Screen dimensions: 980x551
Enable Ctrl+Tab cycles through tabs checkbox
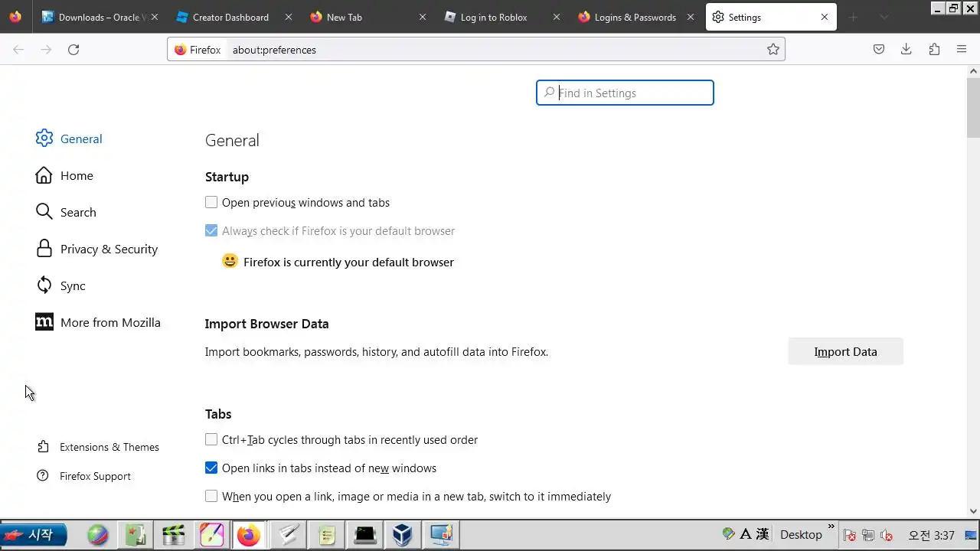coord(211,440)
